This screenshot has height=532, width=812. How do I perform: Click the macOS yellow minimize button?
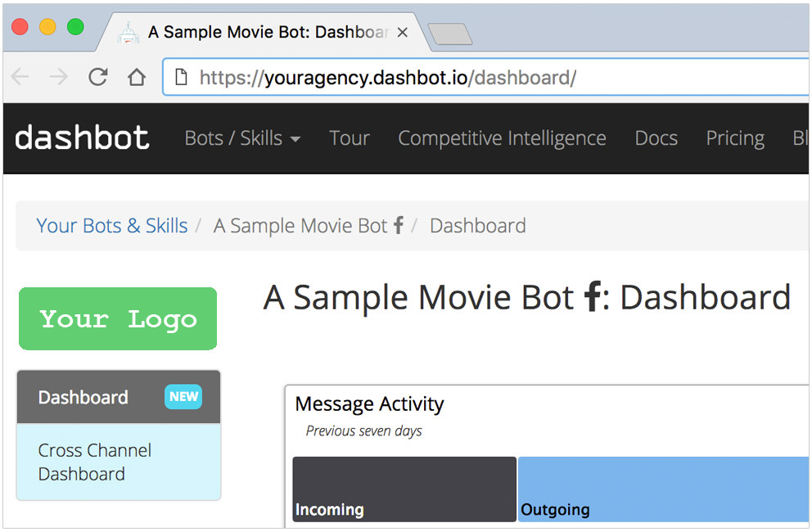tap(47, 26)
